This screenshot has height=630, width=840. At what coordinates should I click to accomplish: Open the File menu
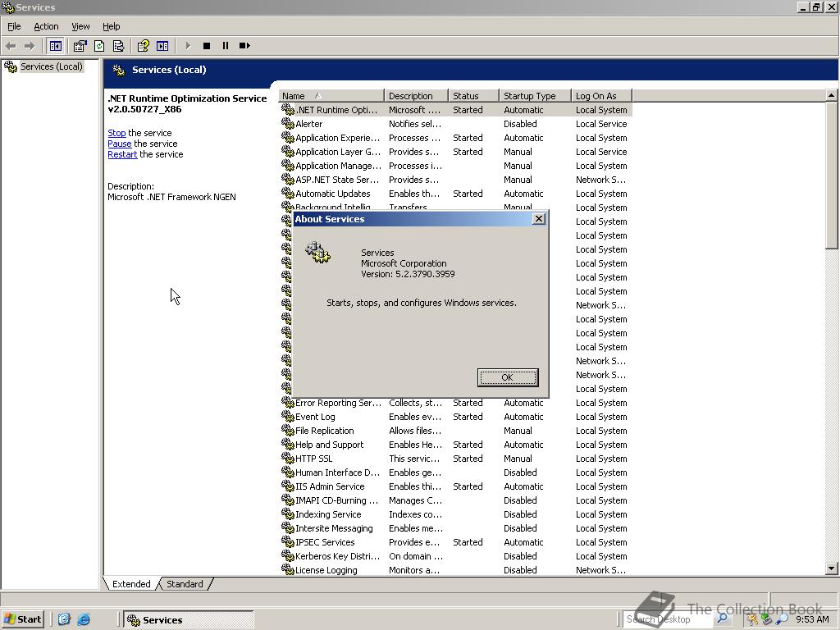[x=14, y=26]
